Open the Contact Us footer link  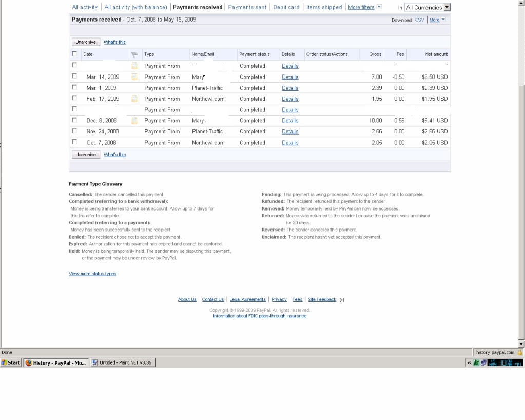212,299
